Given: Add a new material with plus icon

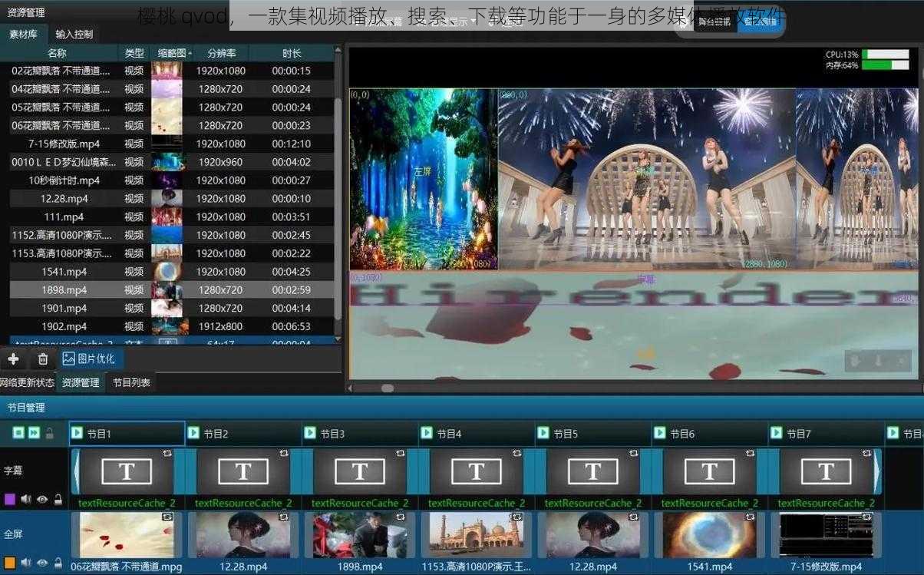Looking at the screenshot, I should (x=13, y=359).
